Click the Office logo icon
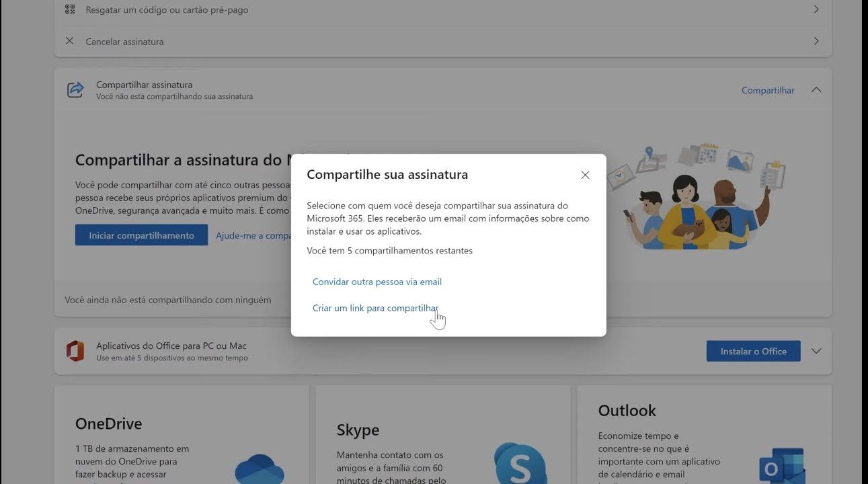Viewport: 868px width, 484px height. (75, 351)
